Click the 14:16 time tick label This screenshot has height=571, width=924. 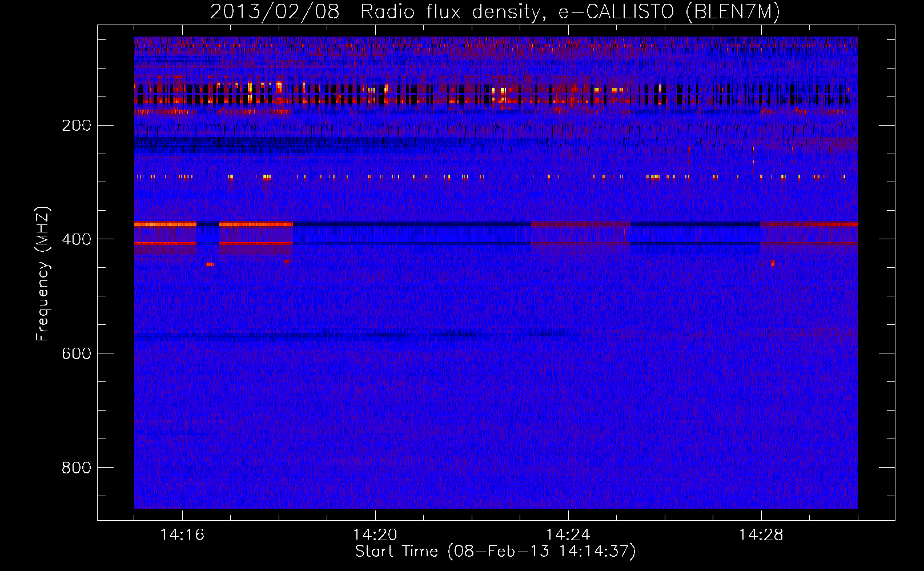(182, 535)
